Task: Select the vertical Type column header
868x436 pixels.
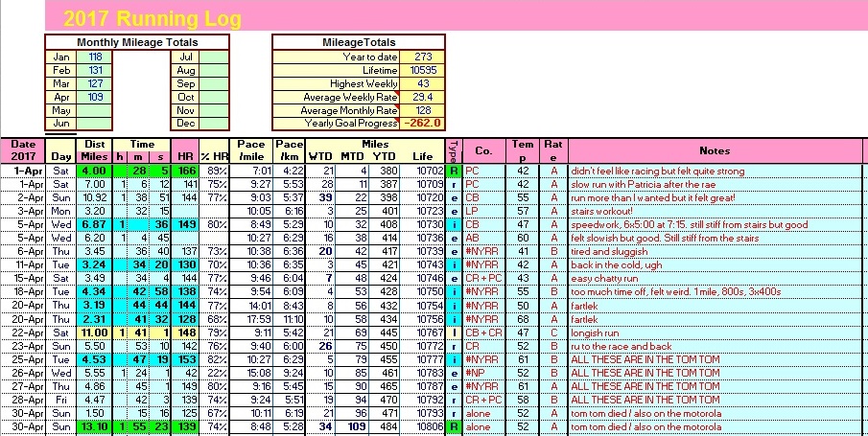Action: [453, 150]
